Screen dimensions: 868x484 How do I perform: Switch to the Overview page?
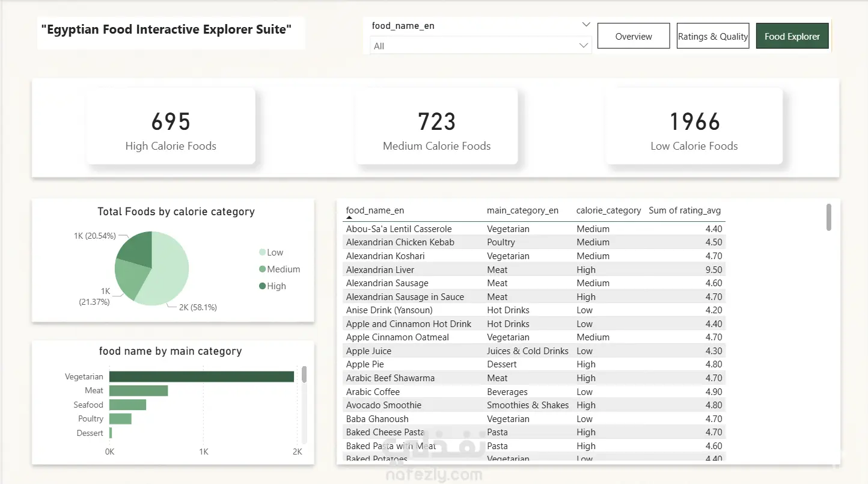634,36
